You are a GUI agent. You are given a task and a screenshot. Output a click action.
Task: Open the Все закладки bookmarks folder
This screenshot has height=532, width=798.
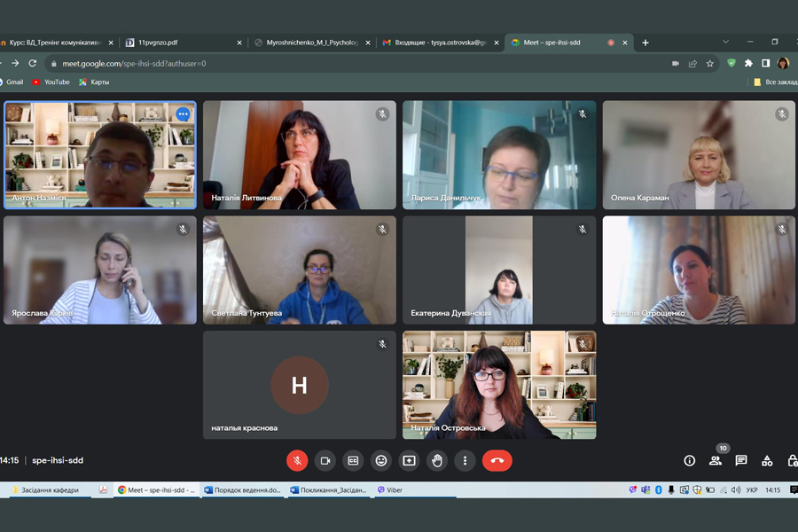coord(775,82)
